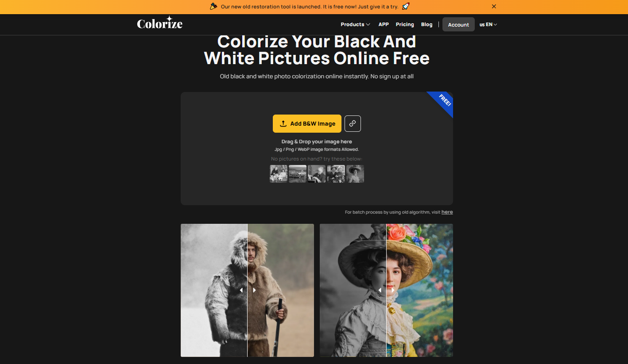Click the Account button

(x=458, y=25)
